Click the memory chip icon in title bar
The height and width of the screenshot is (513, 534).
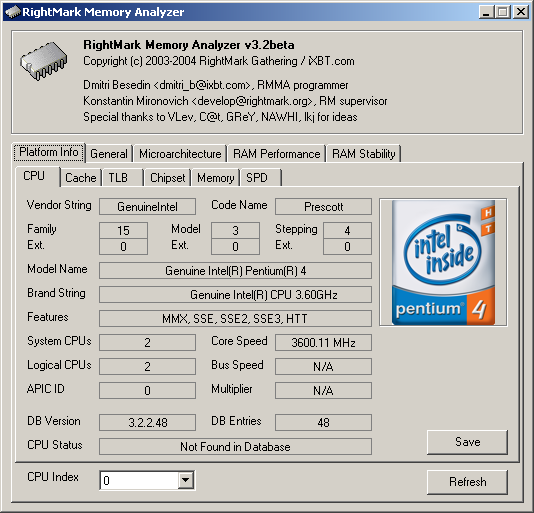click(x=12, y=12)
